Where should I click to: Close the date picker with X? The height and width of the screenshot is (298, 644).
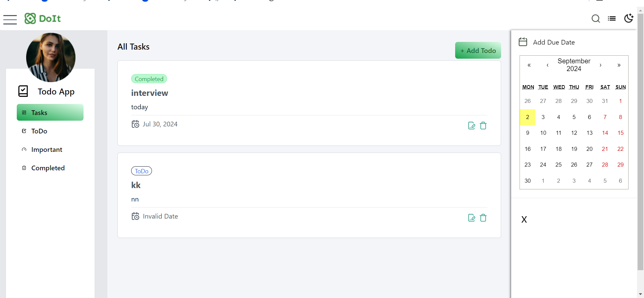[x=524, y=220]
